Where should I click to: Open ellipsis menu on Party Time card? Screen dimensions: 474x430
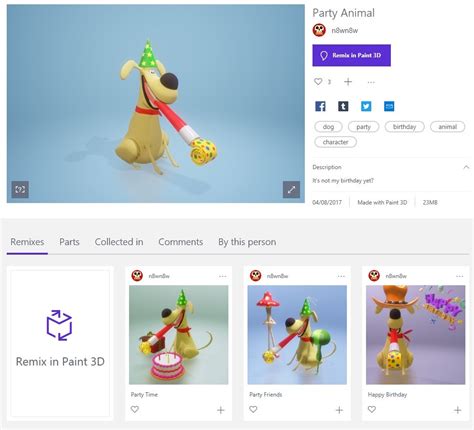[x=223, y=276]
